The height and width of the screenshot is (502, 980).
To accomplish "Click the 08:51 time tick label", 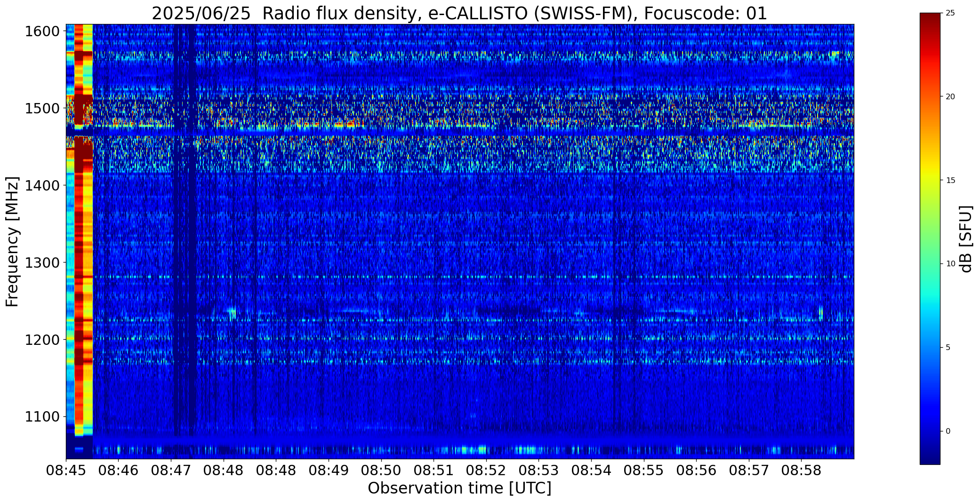I will pos(434,470).
